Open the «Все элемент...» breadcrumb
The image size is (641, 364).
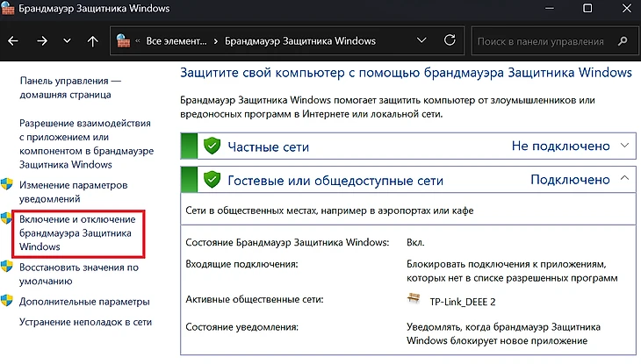point(176,41)
